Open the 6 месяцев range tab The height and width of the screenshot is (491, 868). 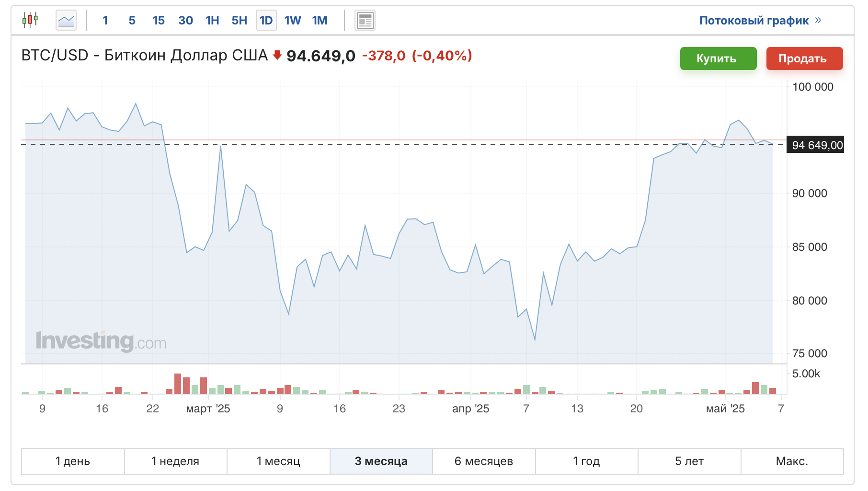(484, 461)
